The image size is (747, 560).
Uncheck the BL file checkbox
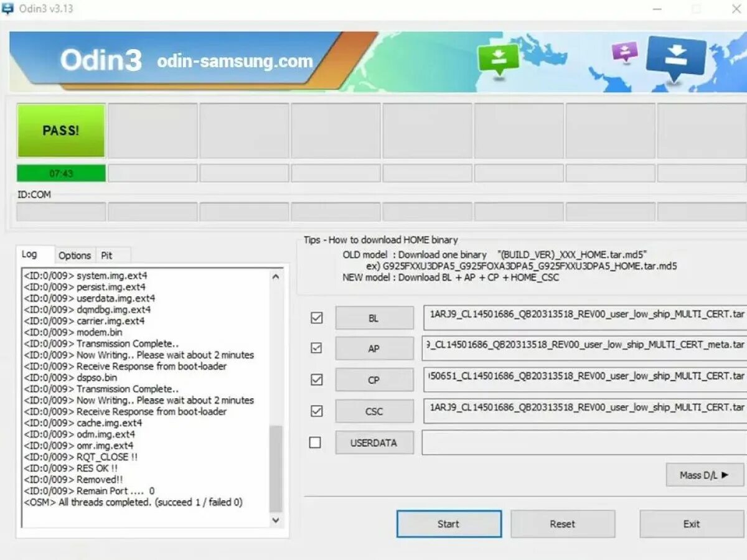click(x=316, y=318)
